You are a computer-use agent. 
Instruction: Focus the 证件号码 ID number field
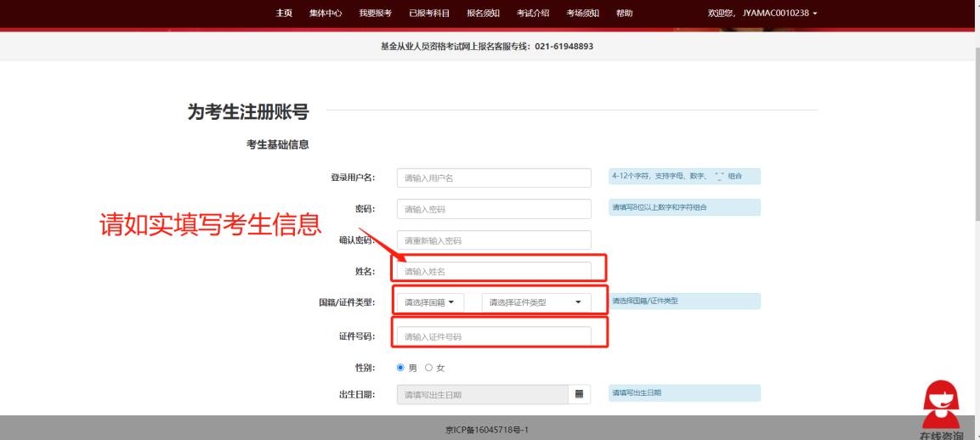(x=493, y=336)
